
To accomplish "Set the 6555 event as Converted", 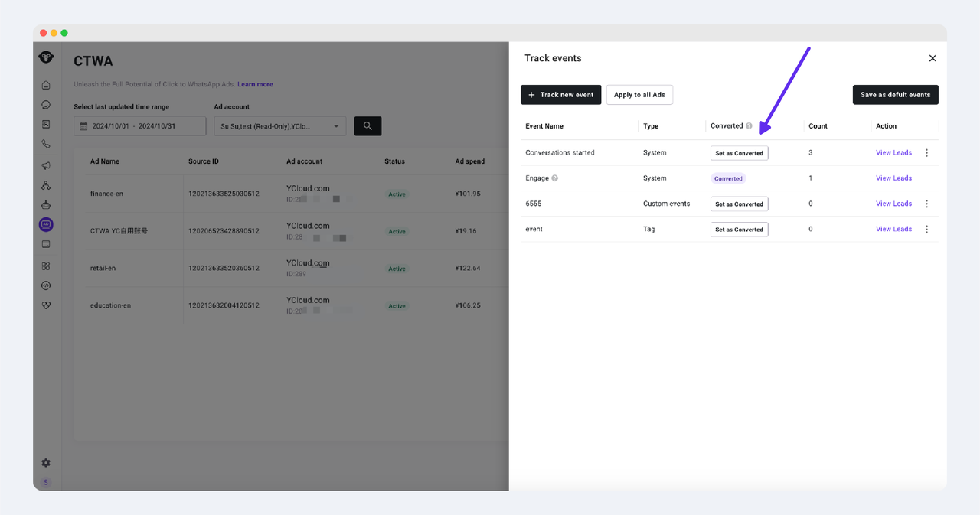I will pyautogui.click(x=739, y=204).
